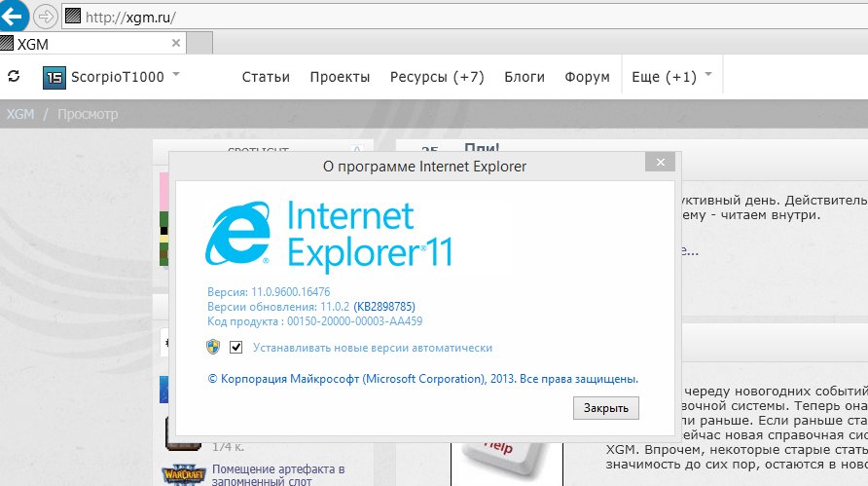This screenshot has height=486, width=868.
Task: Open the Проекты menu item
Action: (x=340, y=77)
